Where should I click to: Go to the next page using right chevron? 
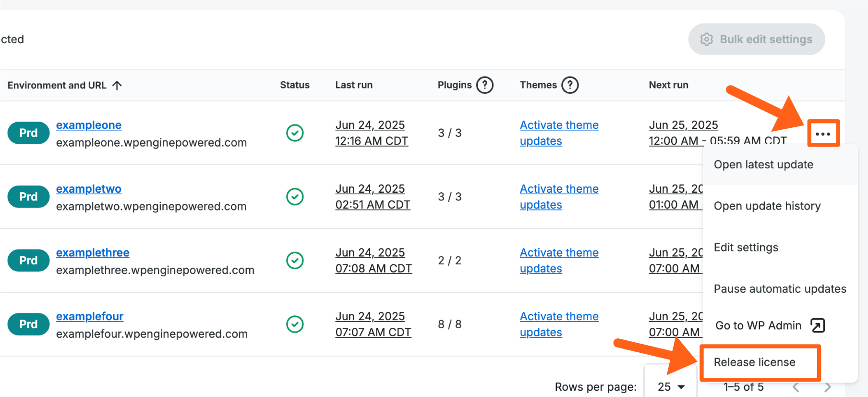(827, 387)
